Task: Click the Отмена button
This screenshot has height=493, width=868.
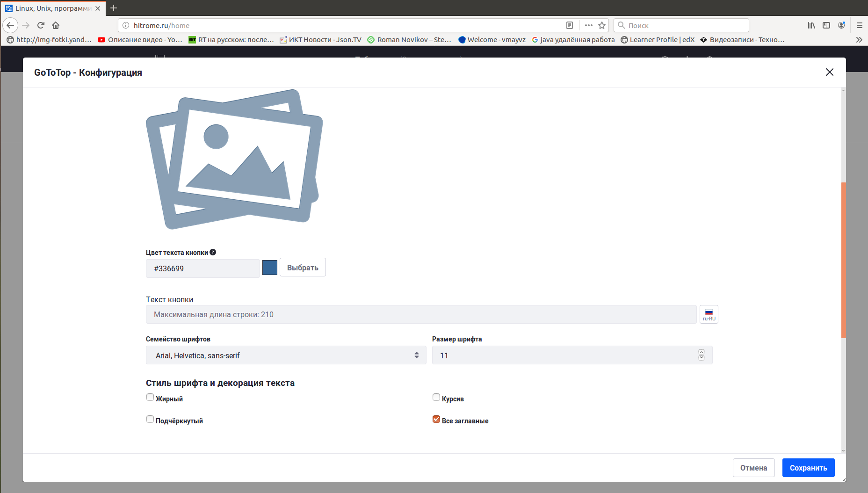Action: click(x=753, y=468)
